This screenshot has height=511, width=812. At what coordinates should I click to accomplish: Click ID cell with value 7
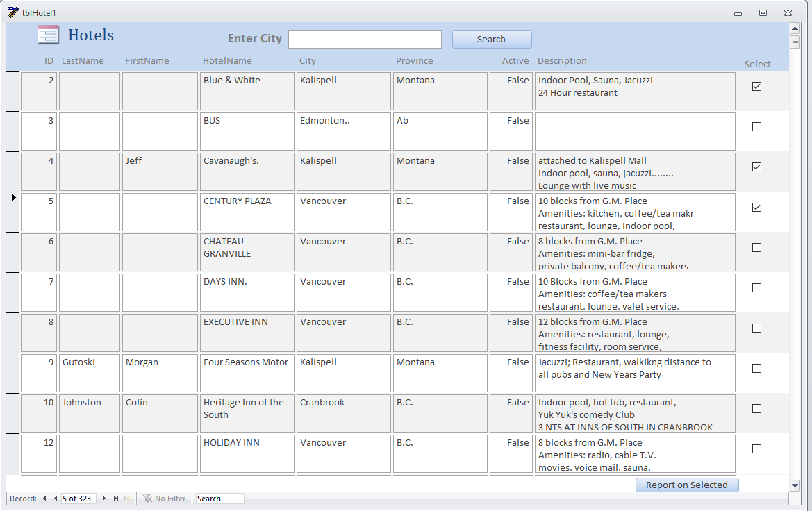[x=39, y=292]
